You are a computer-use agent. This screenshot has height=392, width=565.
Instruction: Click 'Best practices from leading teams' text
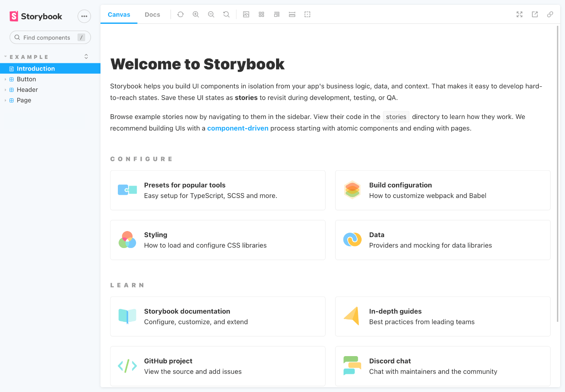[x=422, y=322]
